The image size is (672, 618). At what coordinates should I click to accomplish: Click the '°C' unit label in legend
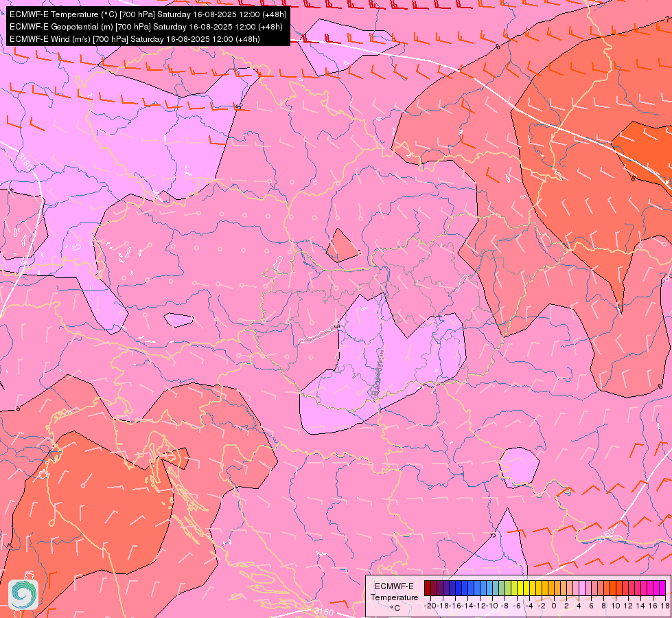(x=395, y=608)
